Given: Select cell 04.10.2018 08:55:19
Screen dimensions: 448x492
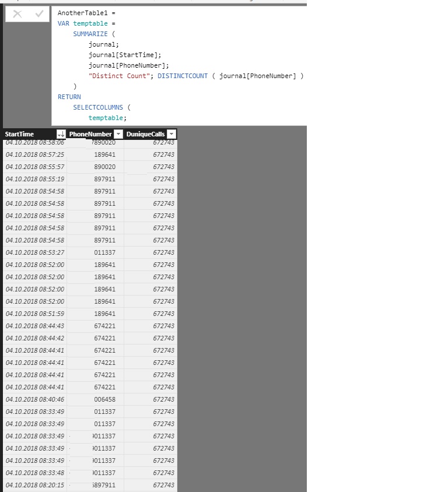Looking at the screenshot, I should click(35, 179).
